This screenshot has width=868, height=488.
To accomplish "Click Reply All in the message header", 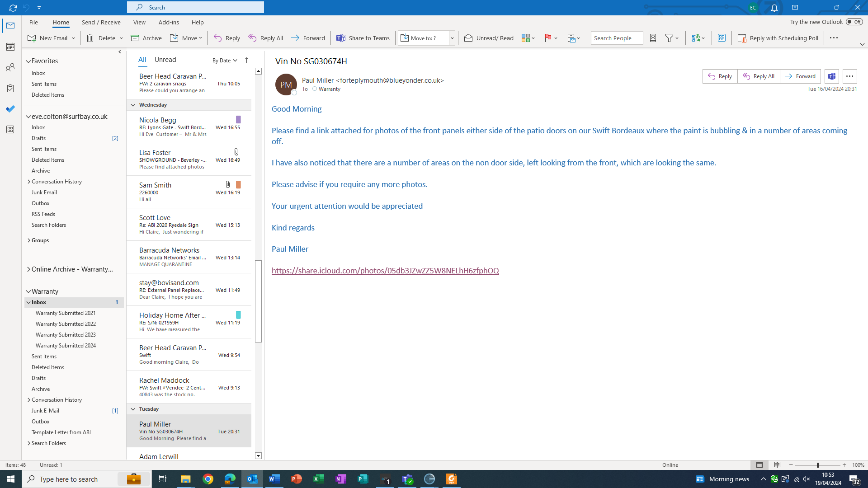I will [759, 76].
